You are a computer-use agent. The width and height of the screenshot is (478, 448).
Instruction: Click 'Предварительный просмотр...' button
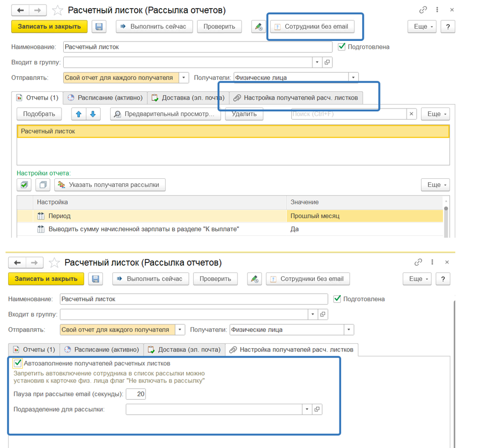(166, 114)
